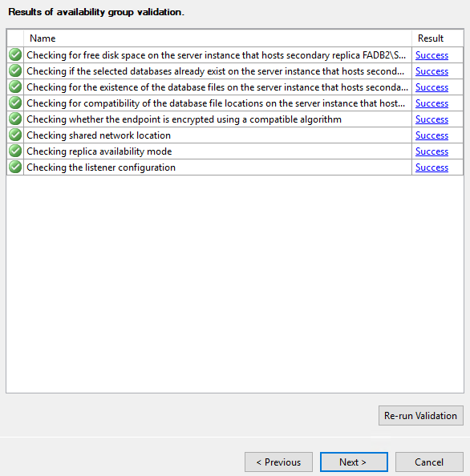Image resolution: width=470 pixels, height=476 pixels.
Task: Select 'Checking for free disk space' row text
Action: pos(216,55)
